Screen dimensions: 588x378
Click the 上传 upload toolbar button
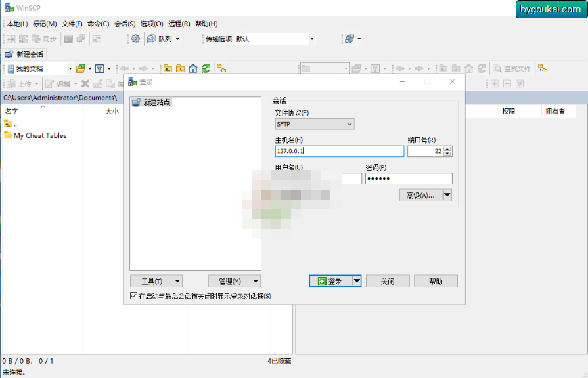pyautogui.click(x=22, y=84)
